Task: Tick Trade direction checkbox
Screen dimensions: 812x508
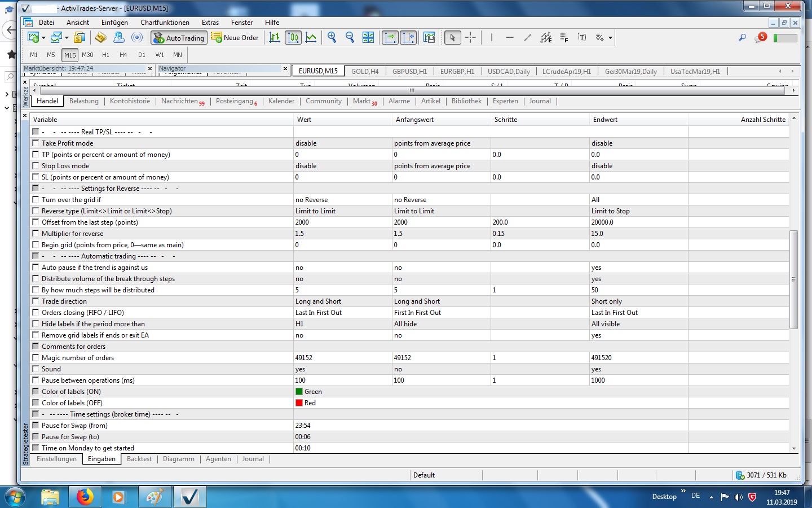Action: pyautogui.click(x=36, y=301)
